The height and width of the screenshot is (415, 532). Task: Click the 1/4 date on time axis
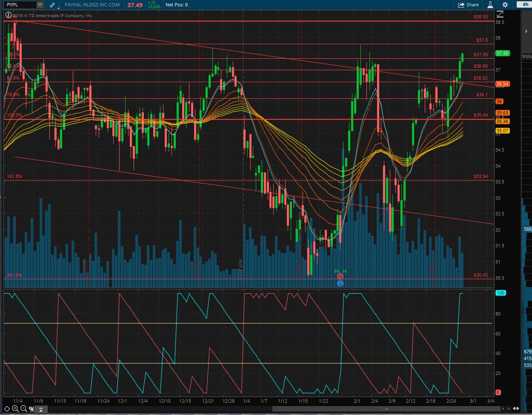tap(246, 401)
